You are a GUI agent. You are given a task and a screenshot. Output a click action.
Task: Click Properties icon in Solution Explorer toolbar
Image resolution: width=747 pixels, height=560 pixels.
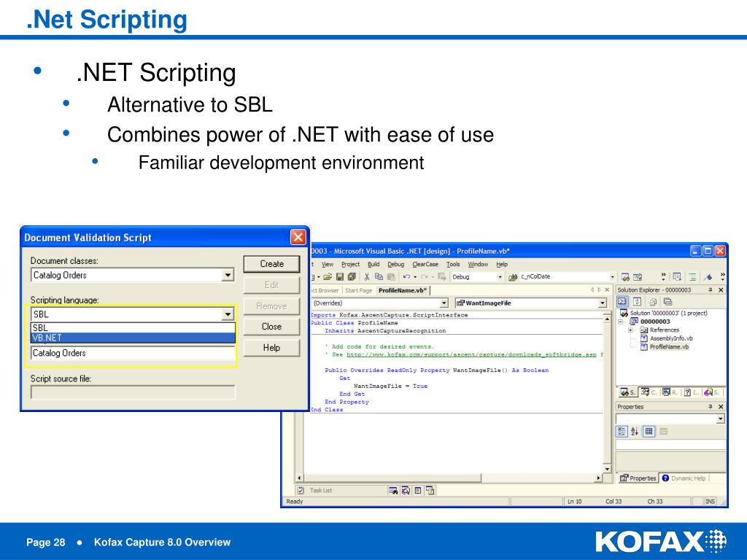coord(668,301)
